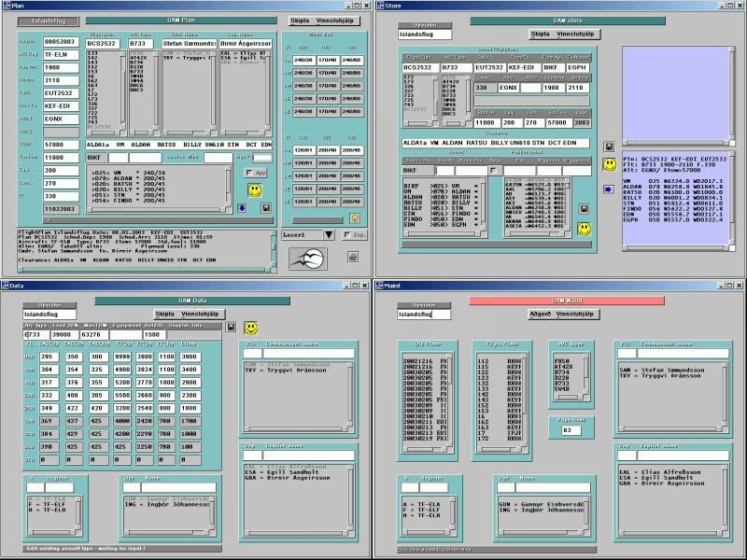Click the smiley face in the Data window

tap(251, 328)
